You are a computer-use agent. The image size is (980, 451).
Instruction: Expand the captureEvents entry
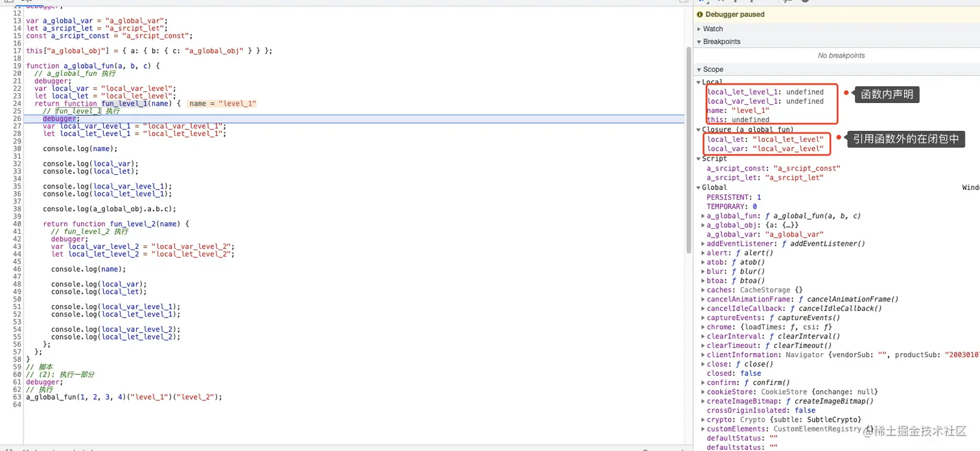(x=704, y=318)
